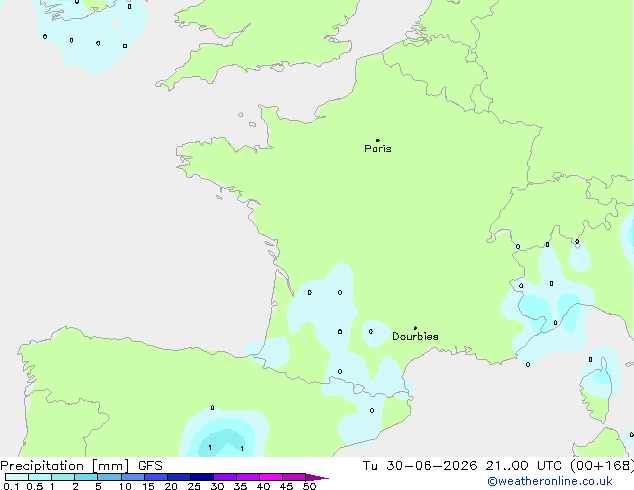Click the '21..00 UTC' forecast time

tap(524, 466)
